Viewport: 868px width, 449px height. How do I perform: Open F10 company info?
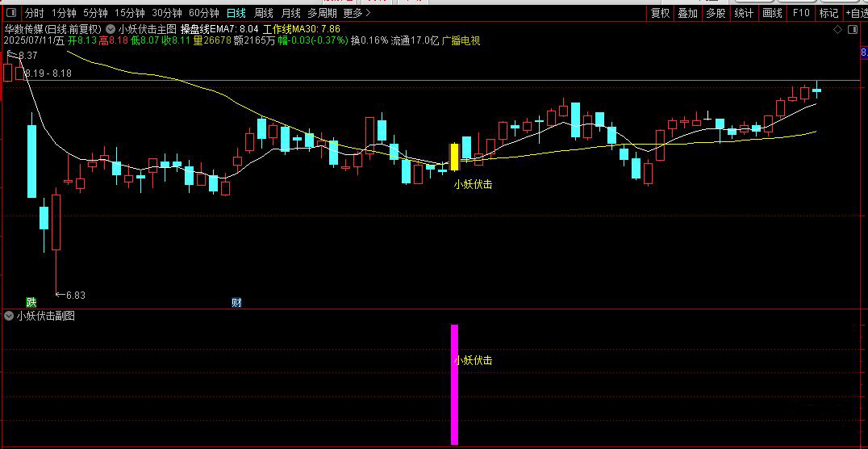coord(801,13)
